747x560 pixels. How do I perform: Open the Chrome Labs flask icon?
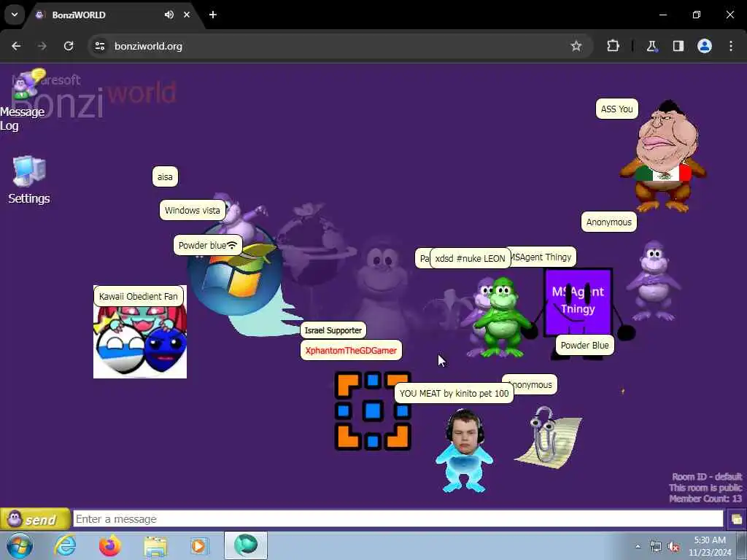pos(651,46)
